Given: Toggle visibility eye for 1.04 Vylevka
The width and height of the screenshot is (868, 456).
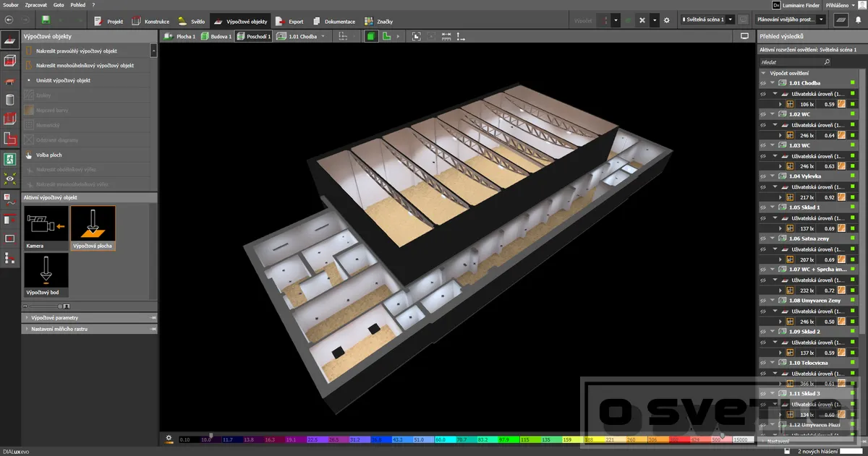Looking at the screenshot, I should (763, 176).
